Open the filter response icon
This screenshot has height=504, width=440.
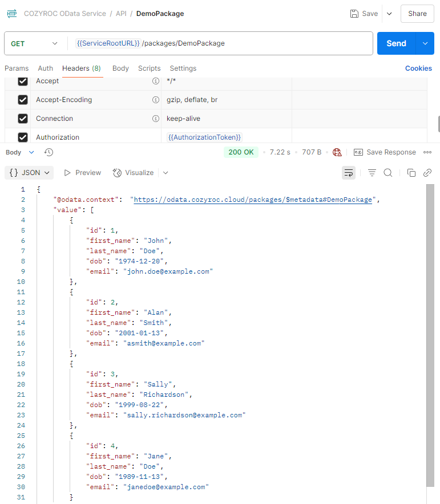point(372,173)
